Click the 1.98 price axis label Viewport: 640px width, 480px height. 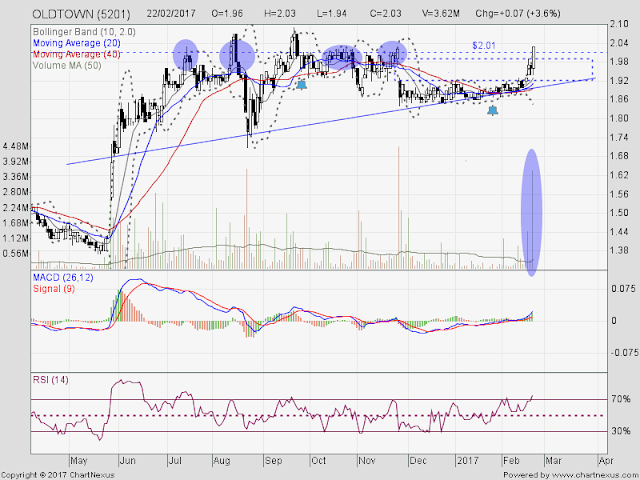coord(619,62)
